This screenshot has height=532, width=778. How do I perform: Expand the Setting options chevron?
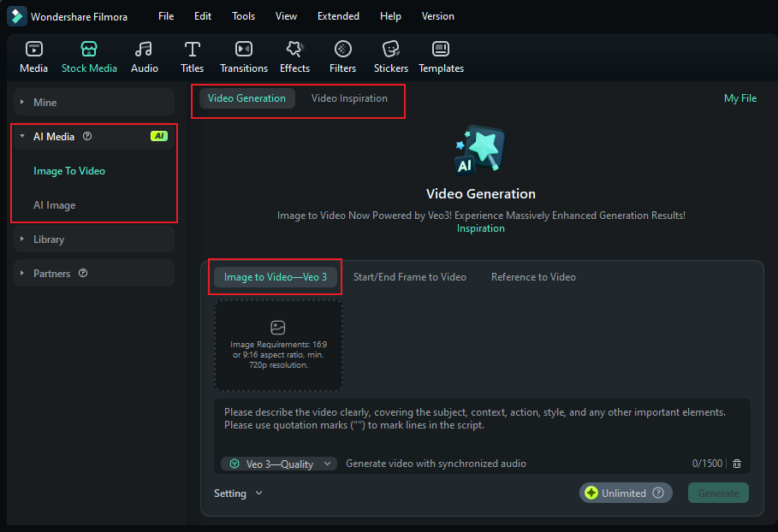pos(259,493)
